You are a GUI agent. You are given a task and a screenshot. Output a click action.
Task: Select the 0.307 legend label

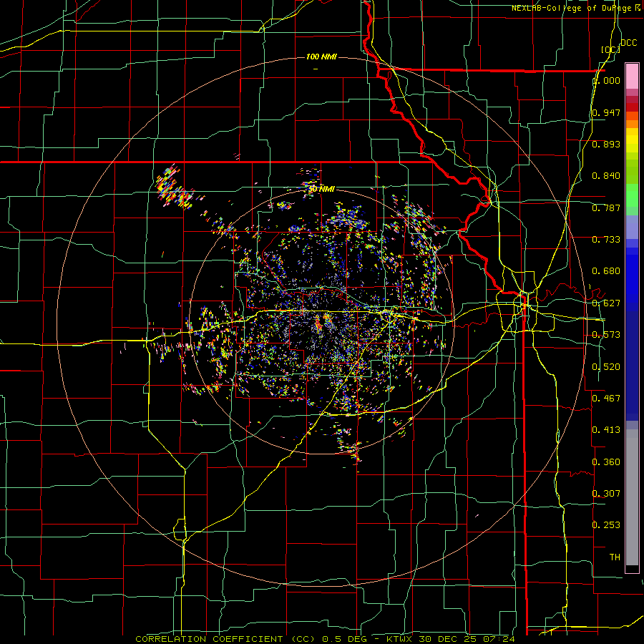pyautogui.click(x=606, y=494)
